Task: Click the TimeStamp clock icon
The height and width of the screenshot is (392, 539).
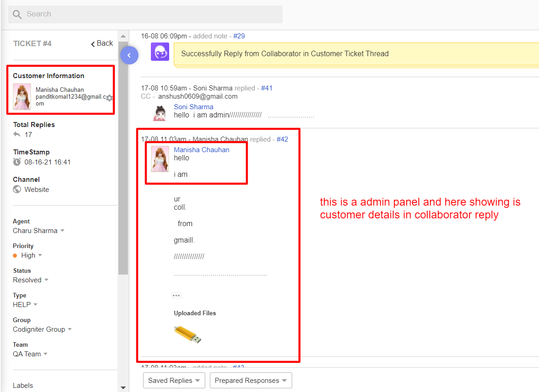Action: [x=17, y=162]
